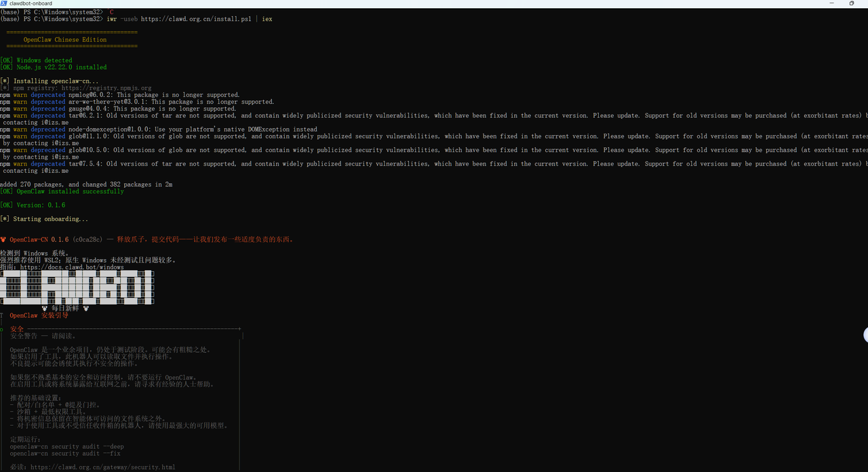868x472 pixels.
Task: Click the '如果您不熟悉基本的安全和访问控制' line
Action: click(105, 378)
